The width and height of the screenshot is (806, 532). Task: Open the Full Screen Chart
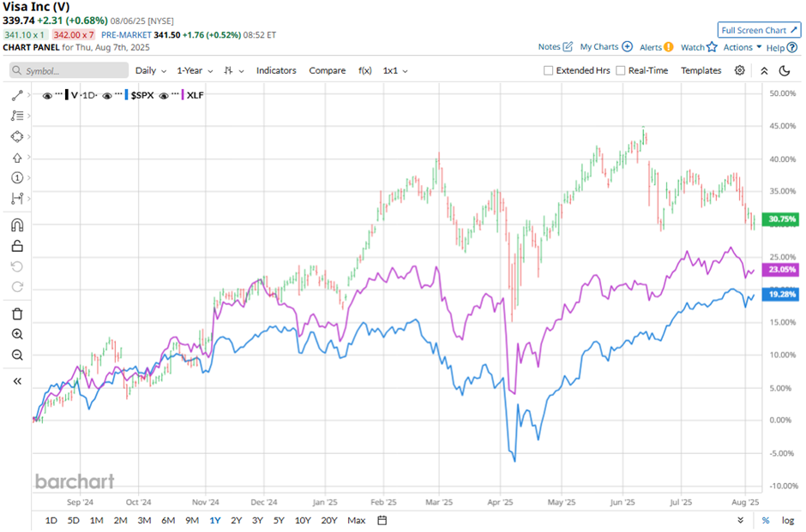point(759,30)
